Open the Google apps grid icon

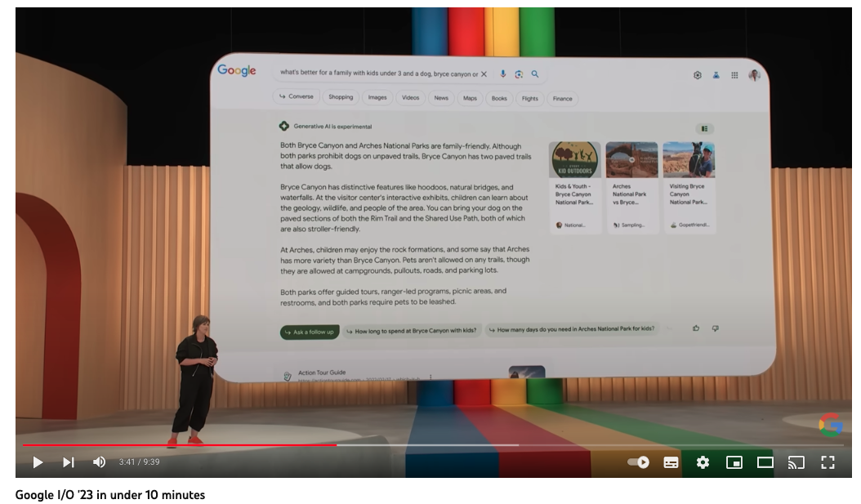(x=734, y=75)
